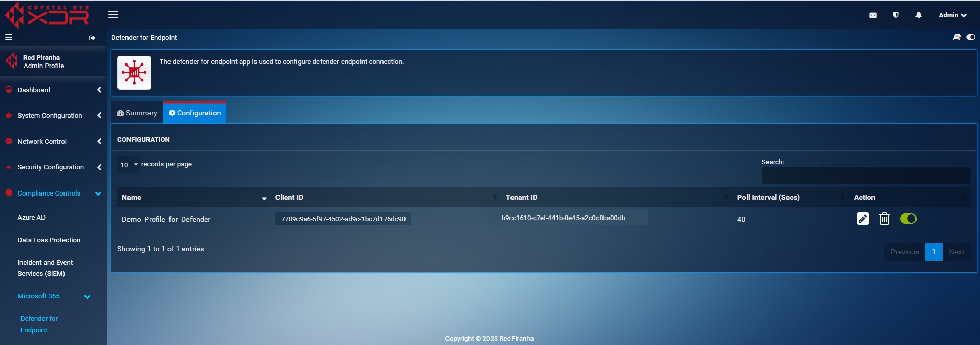The height and width of the screenshot is (345, 980).
Task: Edit the Demo_Profile_for_Defender entry
Action: pyautogui.click(x=863, y=219)
